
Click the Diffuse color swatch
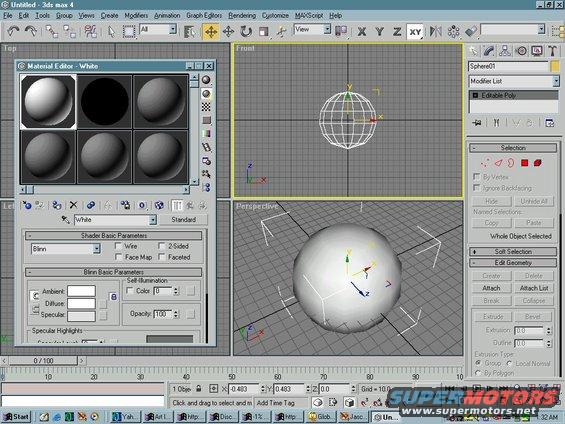pyautogui.click(x=81, y=303)
